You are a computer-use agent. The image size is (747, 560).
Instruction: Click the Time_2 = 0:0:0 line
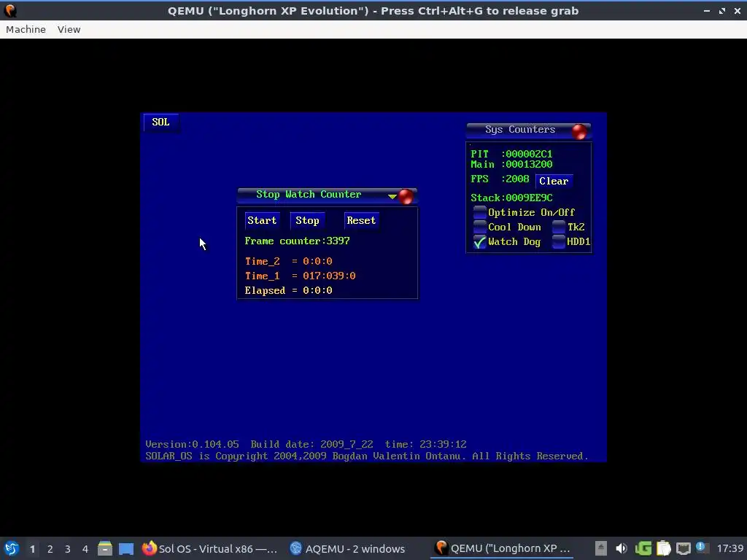pos(289,262)
